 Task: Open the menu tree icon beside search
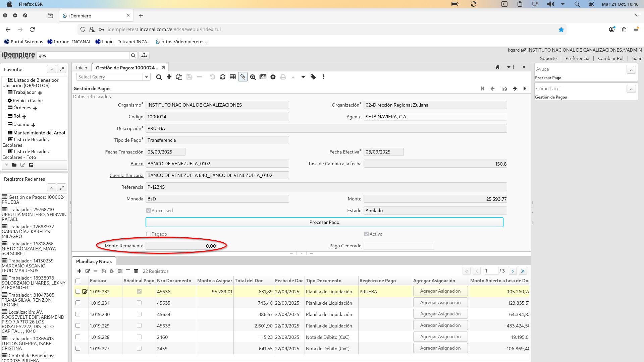(144, 55)
